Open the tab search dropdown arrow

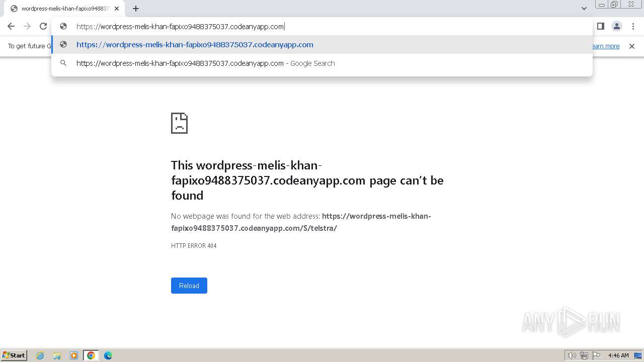coord(584,9)
